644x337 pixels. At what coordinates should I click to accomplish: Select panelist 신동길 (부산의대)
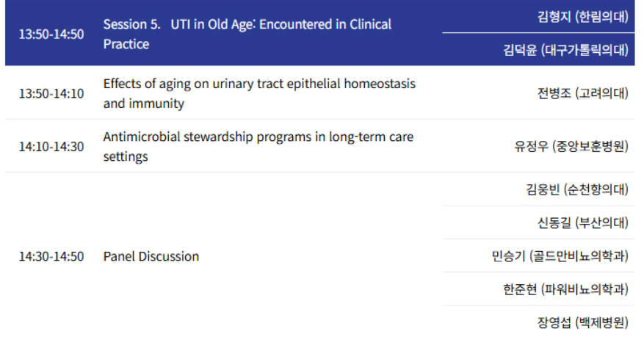coord(582,222)
